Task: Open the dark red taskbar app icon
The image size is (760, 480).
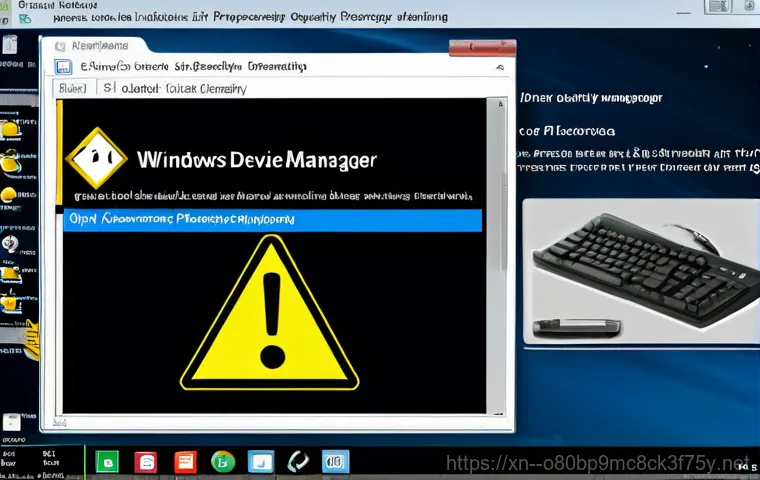Action: (x=146, y=462)
